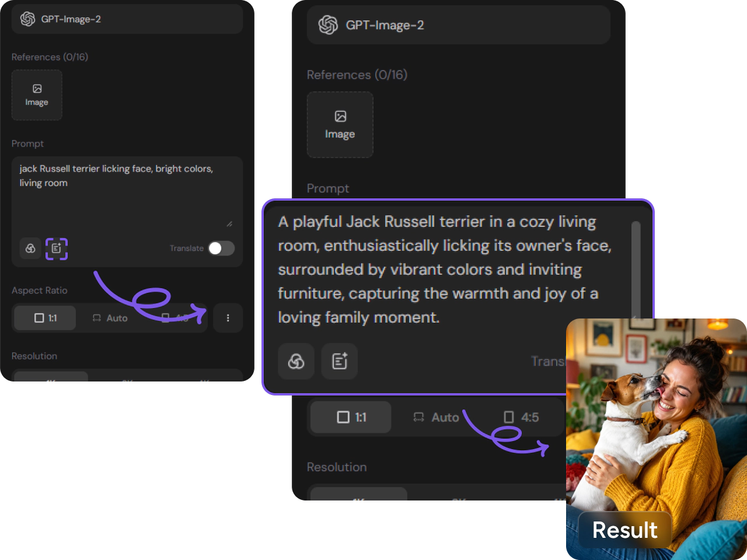Select the 1:1 aspect ratio in the left panel

coord(46,318)
